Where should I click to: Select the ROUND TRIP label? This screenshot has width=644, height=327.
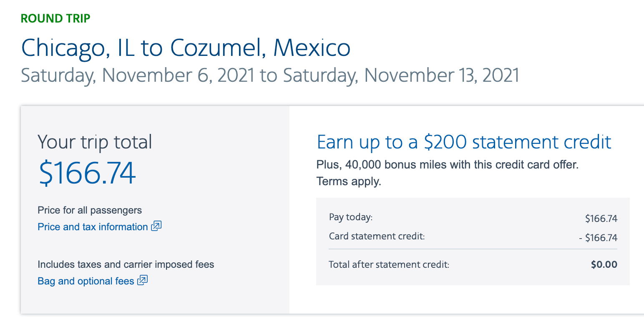[55, 18]
